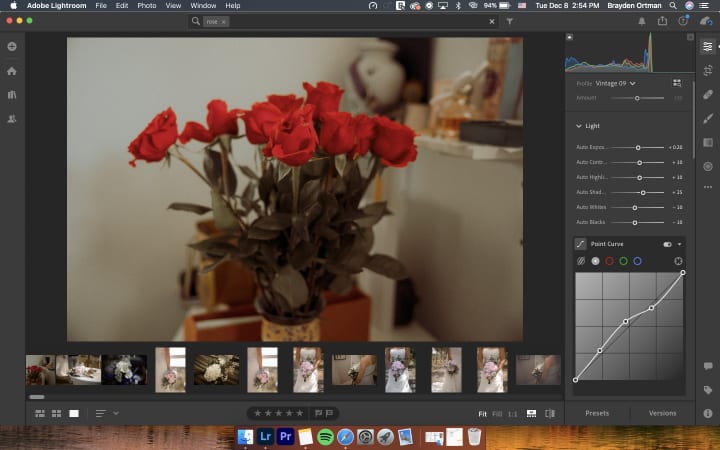Set zoom to Fill
Screen dimensions: 720x450
497,414
